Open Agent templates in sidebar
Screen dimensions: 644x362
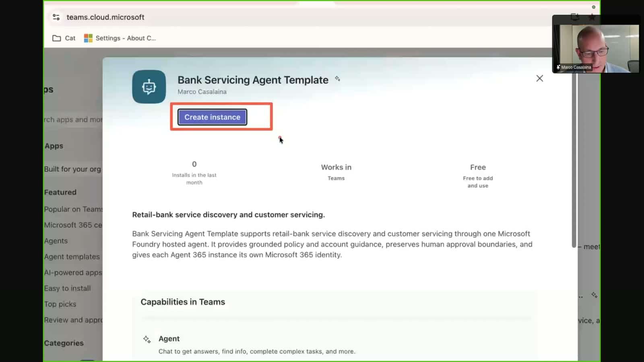coord(72,257)
